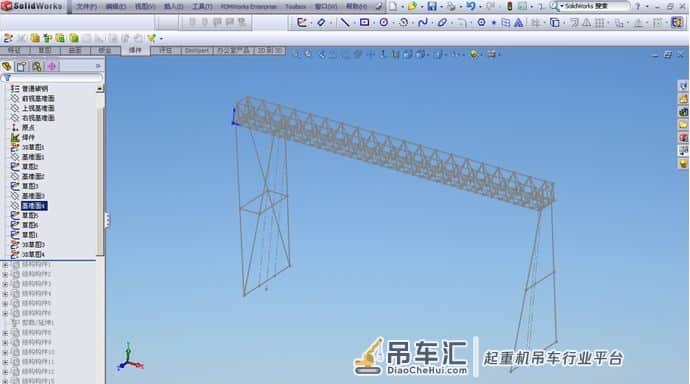Open the Rectangle tool dropdown arrow
This screenshot has width=690, height=384.
click(373, 23)
